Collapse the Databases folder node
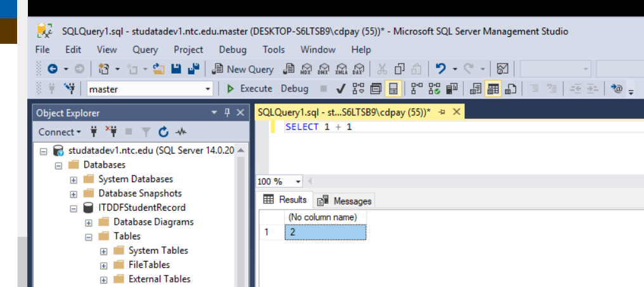This screenshot has width=644, height=287. click(x=59, y=165)
